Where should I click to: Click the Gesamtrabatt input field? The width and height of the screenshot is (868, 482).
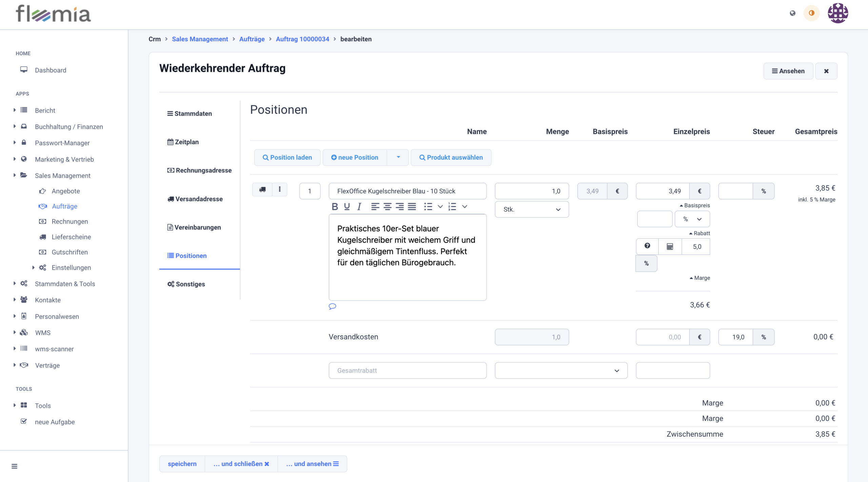[407, 371]
